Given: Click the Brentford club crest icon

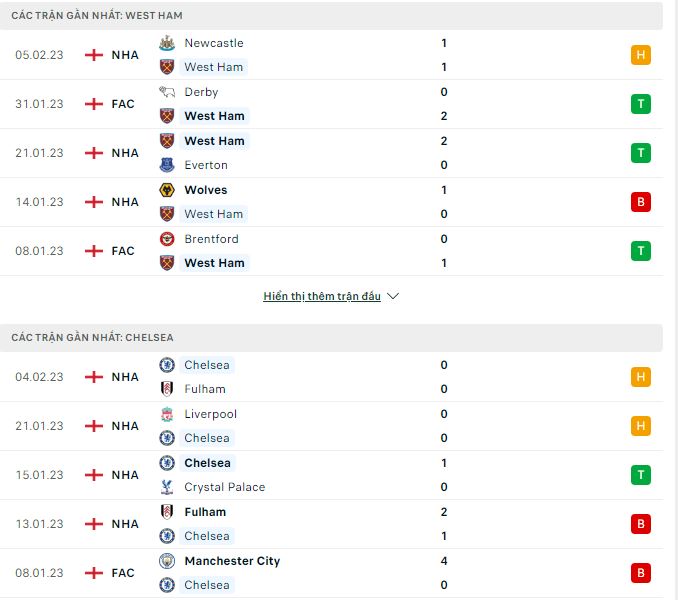Looking at the screenshot, I should pyautogui.click(x=167, y=239).
